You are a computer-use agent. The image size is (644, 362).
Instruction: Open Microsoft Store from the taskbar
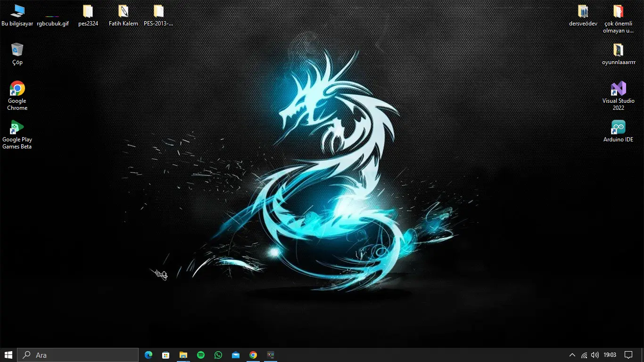coord(166,355)
